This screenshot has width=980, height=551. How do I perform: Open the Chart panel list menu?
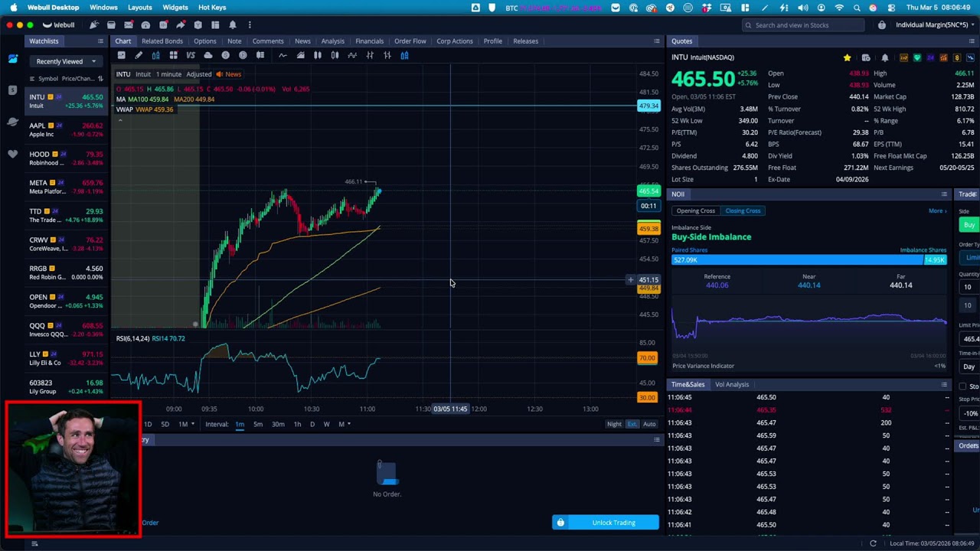657,41
